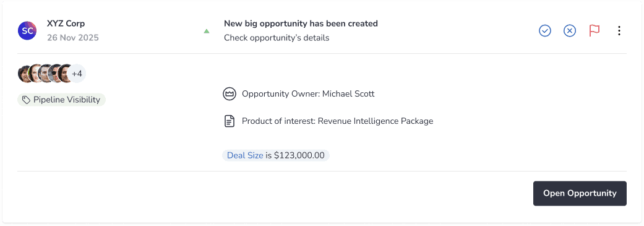
Task: Open the XYZ Corp company name
Action: point(66,24)
